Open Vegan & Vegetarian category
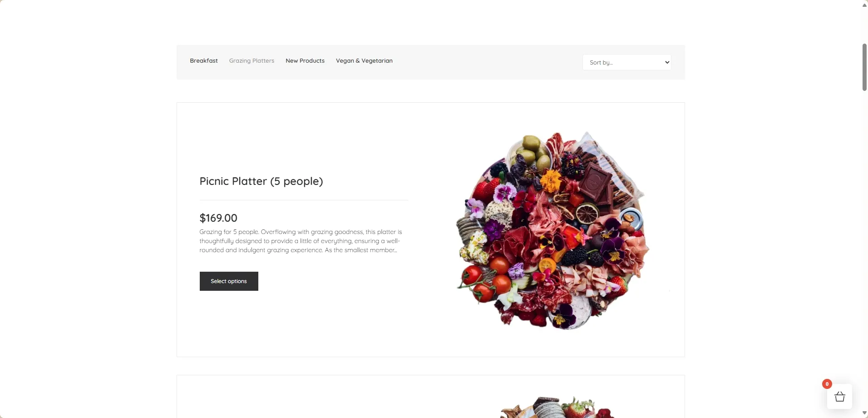Viewport: 868px width, 418px height. click(364, 60)
